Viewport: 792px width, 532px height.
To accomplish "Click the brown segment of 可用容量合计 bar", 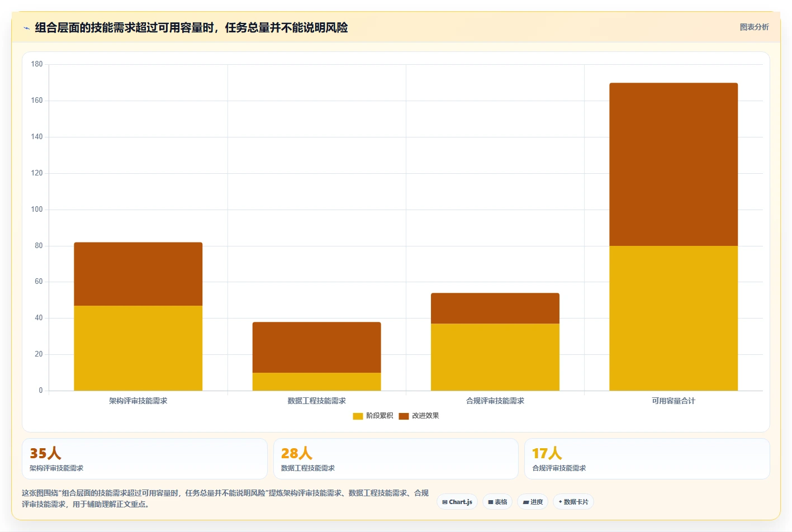I will pyautogui.click(x=674, y=164).
